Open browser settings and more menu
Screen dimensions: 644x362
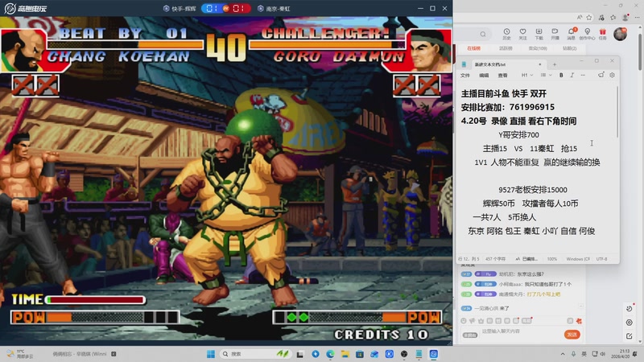637,17
